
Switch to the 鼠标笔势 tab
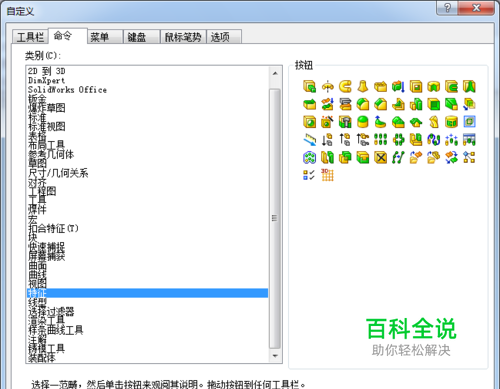tap(183, 37)
